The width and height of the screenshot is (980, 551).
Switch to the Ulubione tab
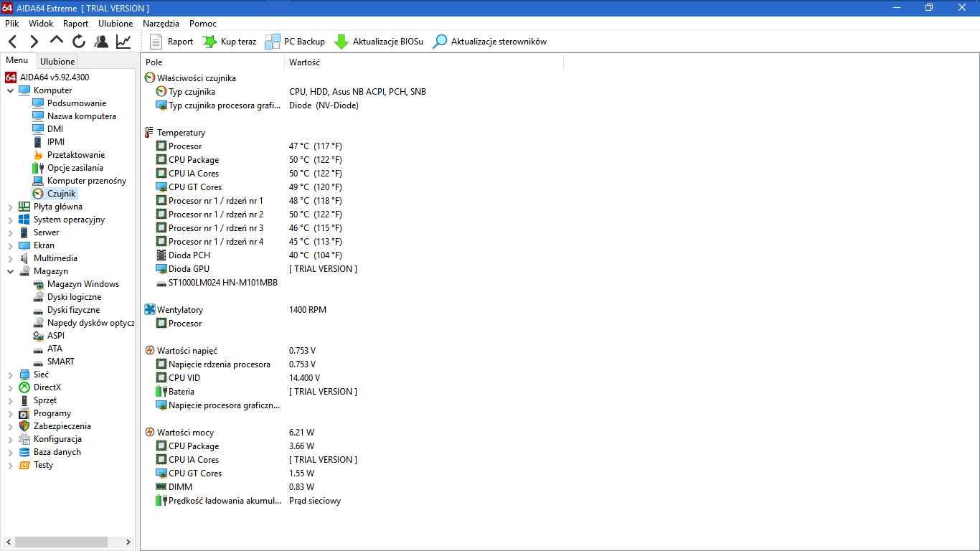pyautogui.click(x=57, y=62)
